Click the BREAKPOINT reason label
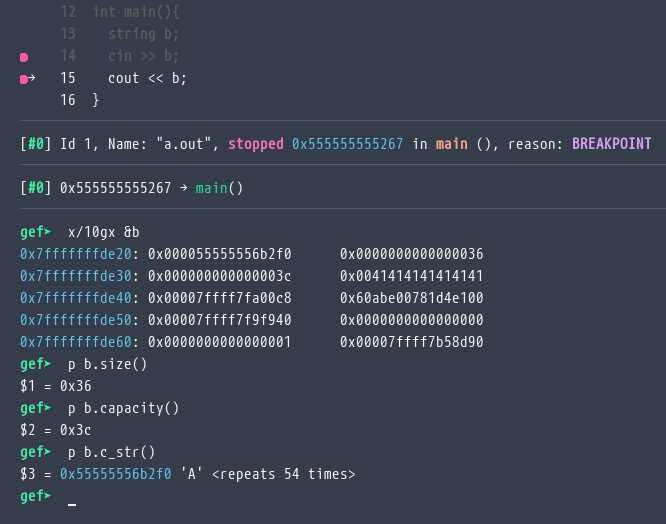The width and height of the screenshot is (666, 524). [611, 144]
